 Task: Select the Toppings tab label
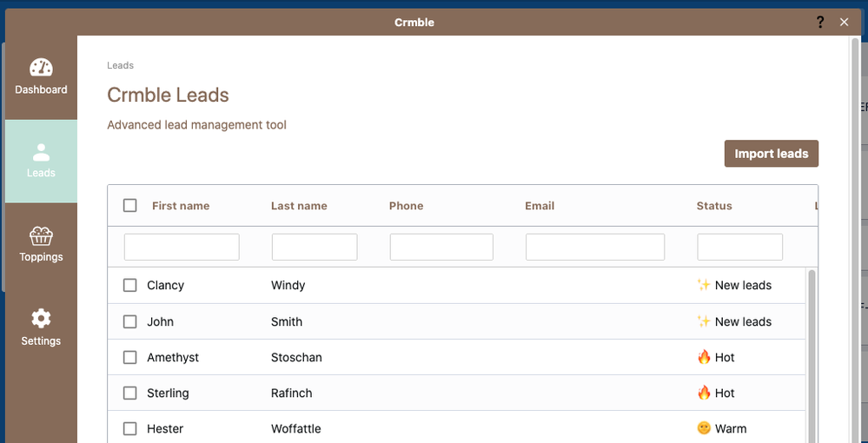41,257
